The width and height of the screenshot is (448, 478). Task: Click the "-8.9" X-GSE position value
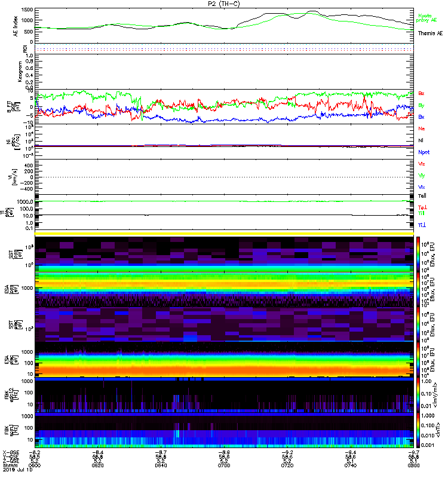click(x=224, y=452)
